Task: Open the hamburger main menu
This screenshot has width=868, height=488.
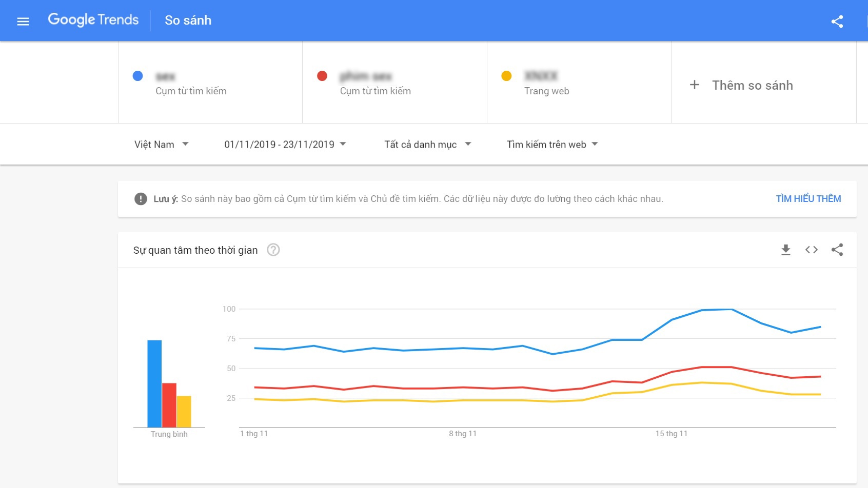Action: click(23, 21)
